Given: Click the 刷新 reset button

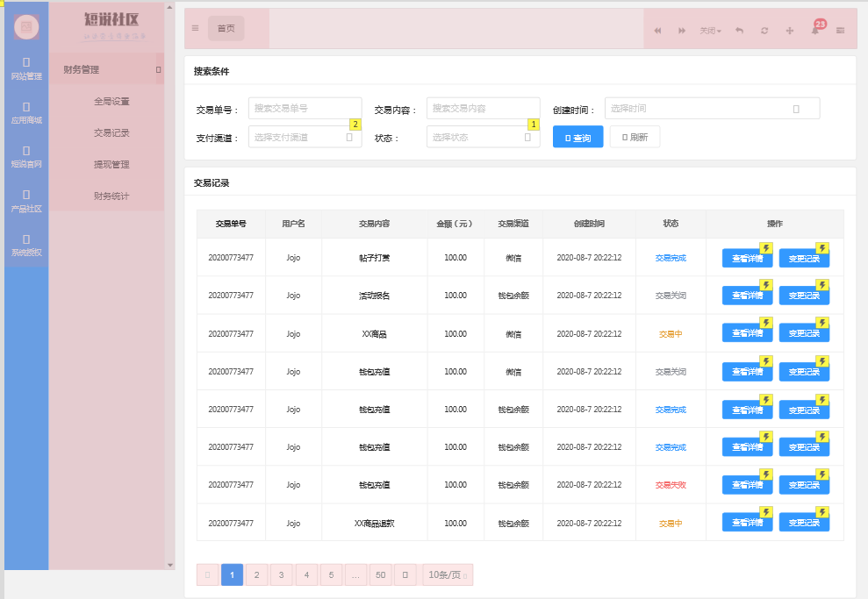Looking at the screenshot, I should tap(635, 137).
